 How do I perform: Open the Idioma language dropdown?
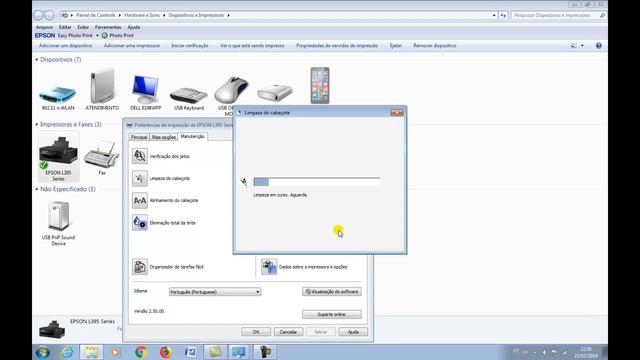215,292
